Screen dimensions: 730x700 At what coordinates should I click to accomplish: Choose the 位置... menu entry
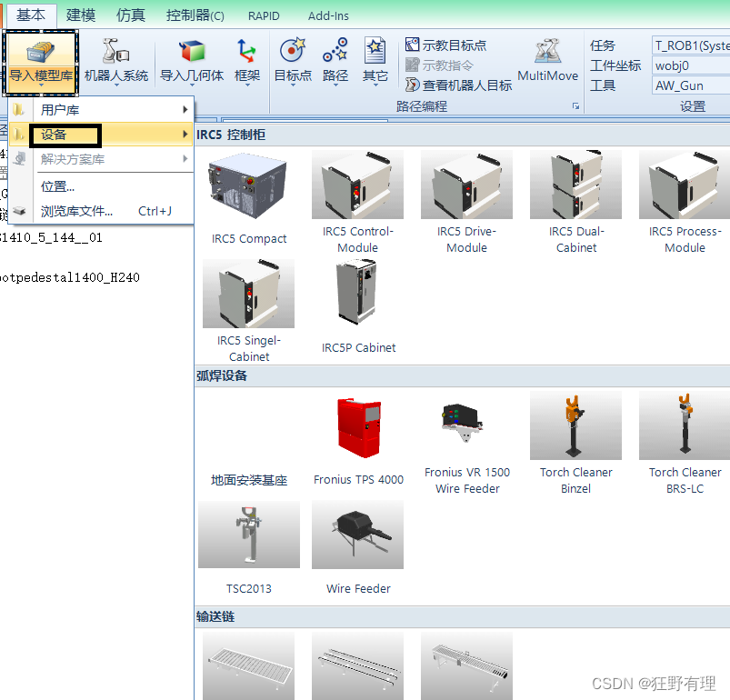point(101,186)
